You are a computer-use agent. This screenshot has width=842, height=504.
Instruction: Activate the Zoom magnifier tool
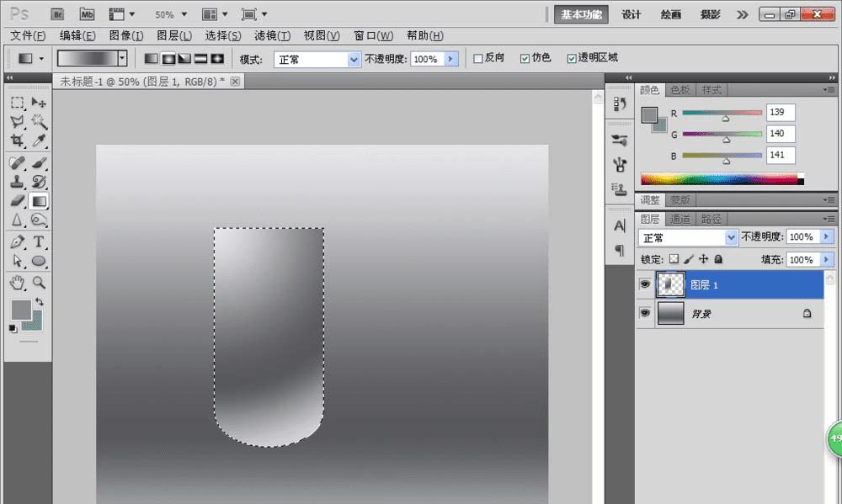(39, 283)
